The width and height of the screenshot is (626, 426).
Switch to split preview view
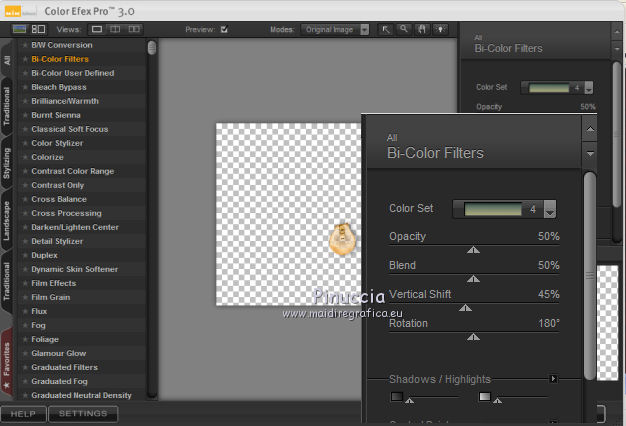115,29
